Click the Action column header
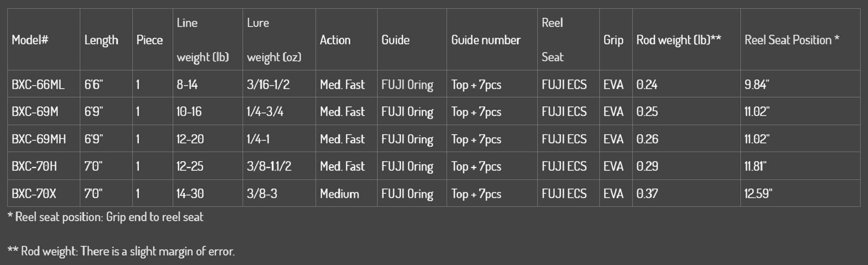 (x=335, y=40)
